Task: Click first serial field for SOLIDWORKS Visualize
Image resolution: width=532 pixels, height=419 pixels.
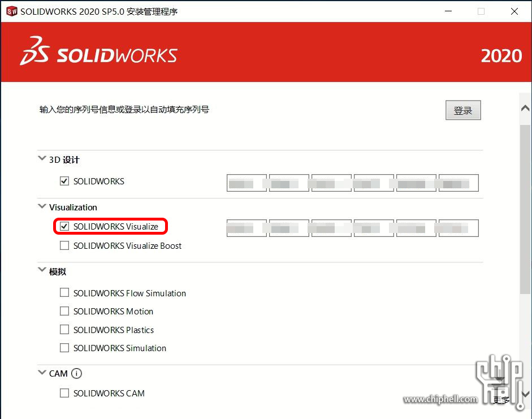Action: [x=246, y=228]
